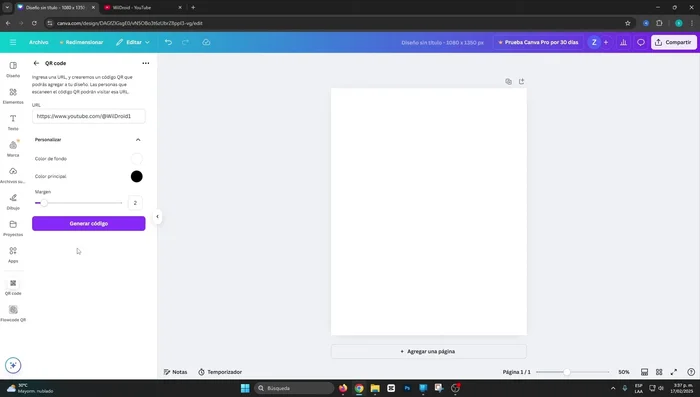700x397 pixels.
Task: Collapse the side panel with arrow handle
Action: tap(157, 217)
